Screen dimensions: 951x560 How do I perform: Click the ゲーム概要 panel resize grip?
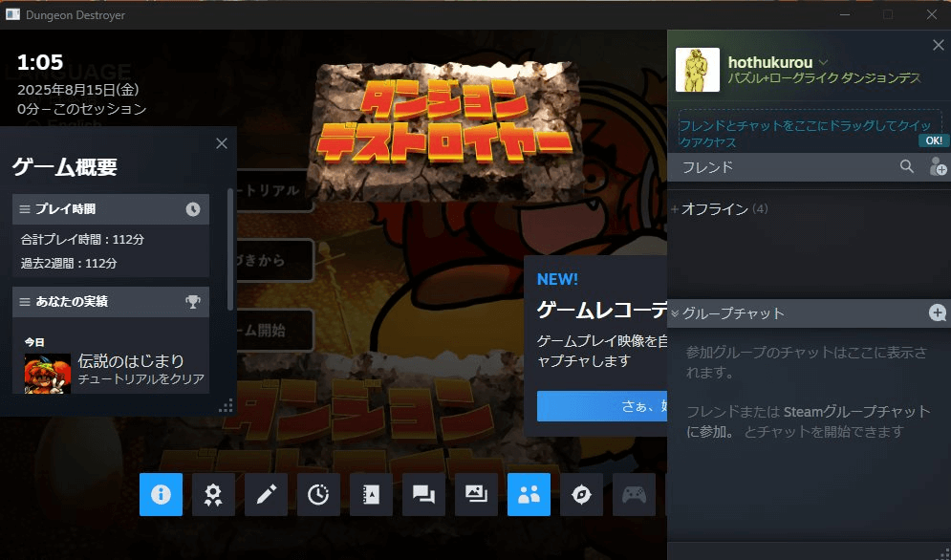(227, 406)
